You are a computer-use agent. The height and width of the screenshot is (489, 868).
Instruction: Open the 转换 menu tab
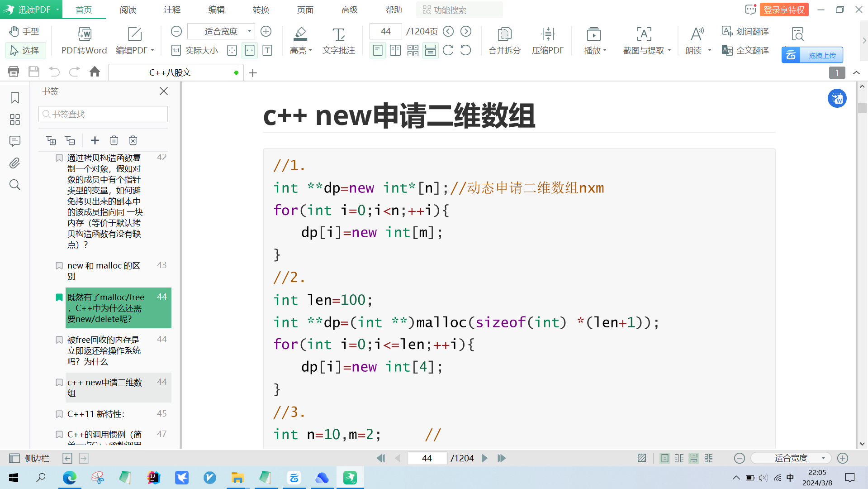pyautogui.click(x=261, y=10)
